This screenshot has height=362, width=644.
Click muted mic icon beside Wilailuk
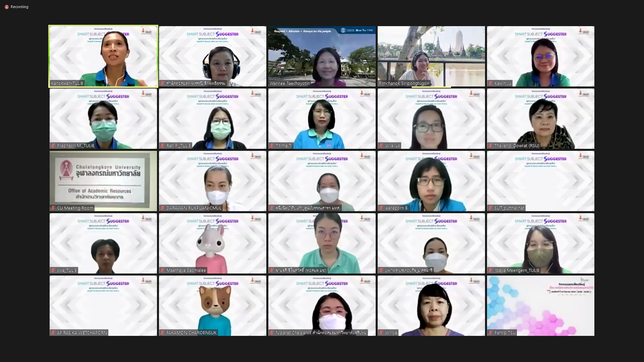point(381,145)
